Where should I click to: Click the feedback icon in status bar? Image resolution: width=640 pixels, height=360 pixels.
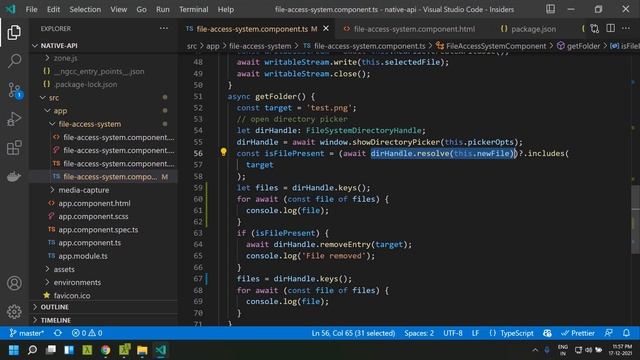pos(609,333)
